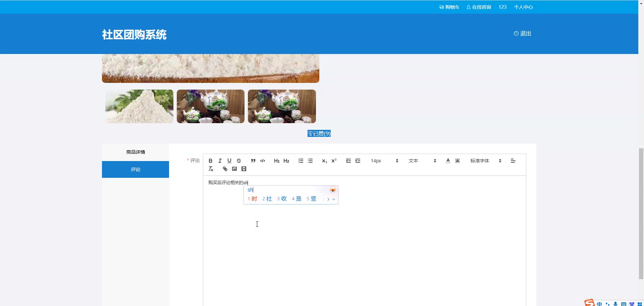Select the last teapot thumbnail image
The height and width of the screenshot is (306, 644).
point(282,106)
